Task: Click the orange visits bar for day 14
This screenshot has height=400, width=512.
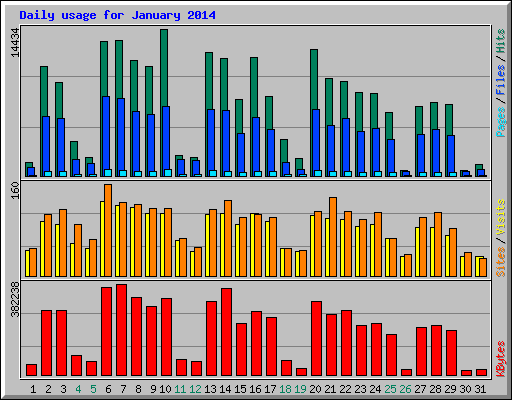Action: tap(228, 238)
